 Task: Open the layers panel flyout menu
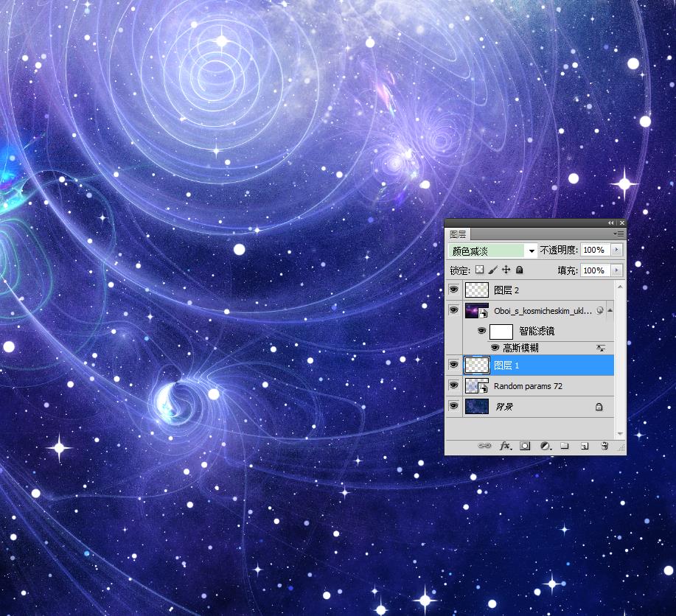pyautogui.click(x=618, y=234)
